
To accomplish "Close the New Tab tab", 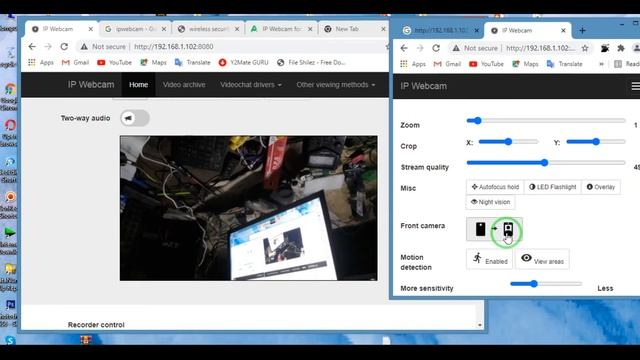I will pos(383,29).
